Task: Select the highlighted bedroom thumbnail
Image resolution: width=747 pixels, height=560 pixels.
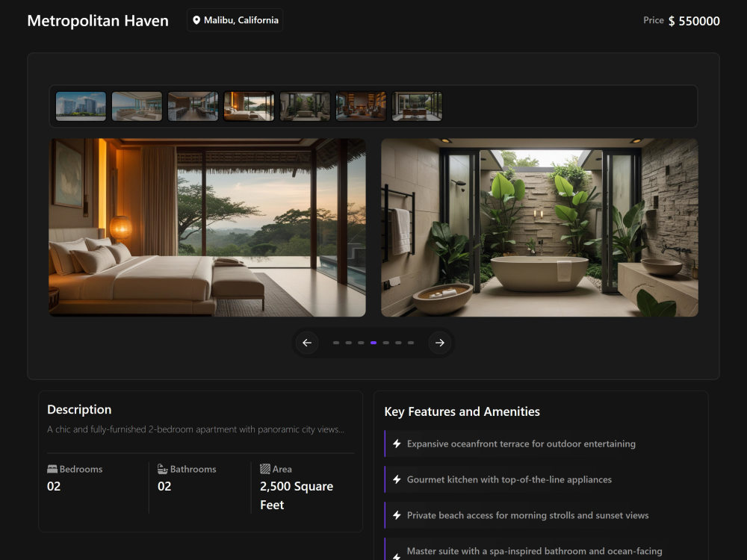Action: (249, 106)
